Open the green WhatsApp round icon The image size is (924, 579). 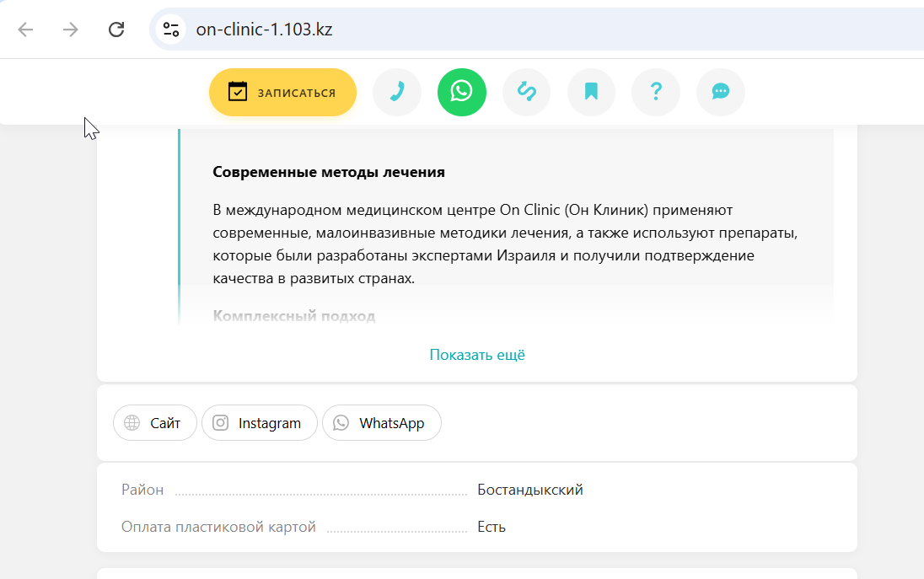pos(462,92)
